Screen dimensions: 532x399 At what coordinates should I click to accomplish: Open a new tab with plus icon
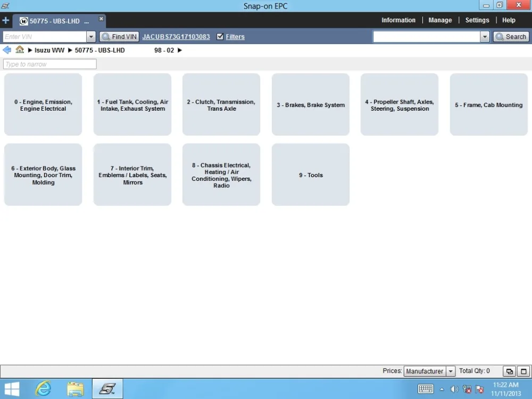coord(5,20)
